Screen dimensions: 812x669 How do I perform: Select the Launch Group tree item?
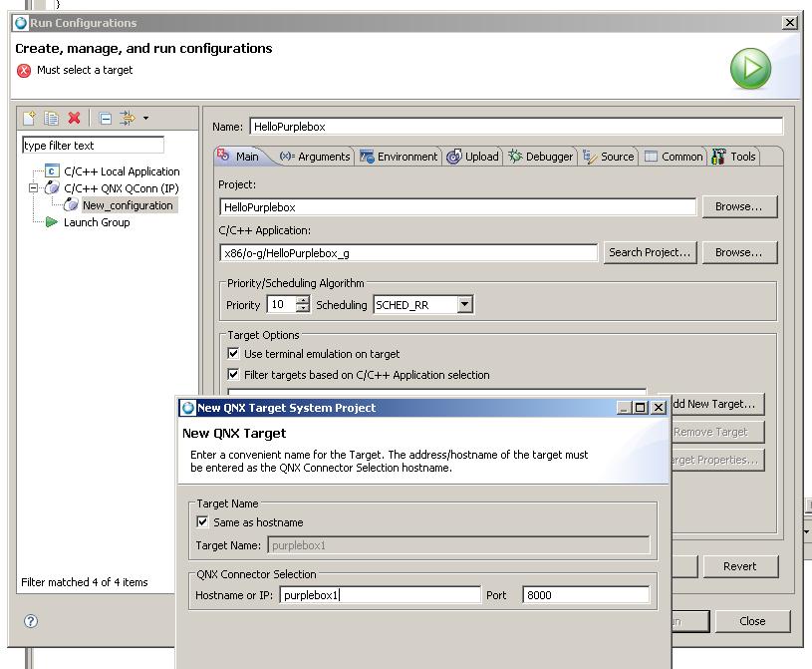[97, 222]
